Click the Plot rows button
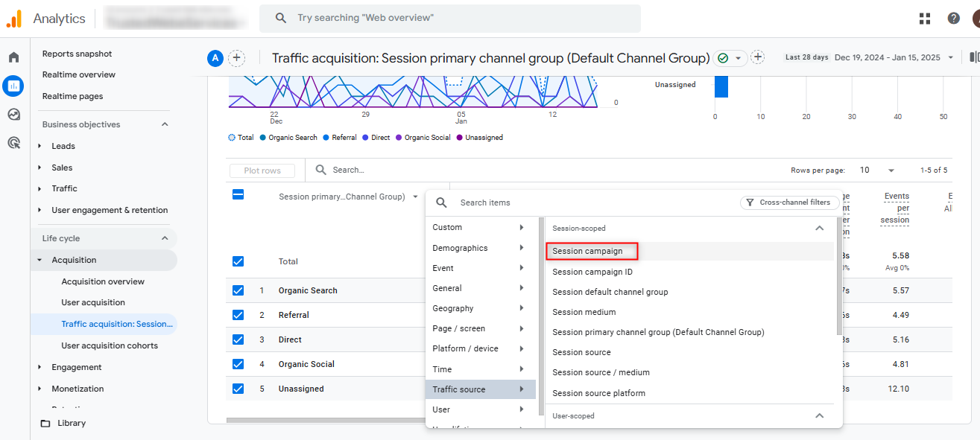Viewport: 980px width, 440px height. [x=262, y=170]
